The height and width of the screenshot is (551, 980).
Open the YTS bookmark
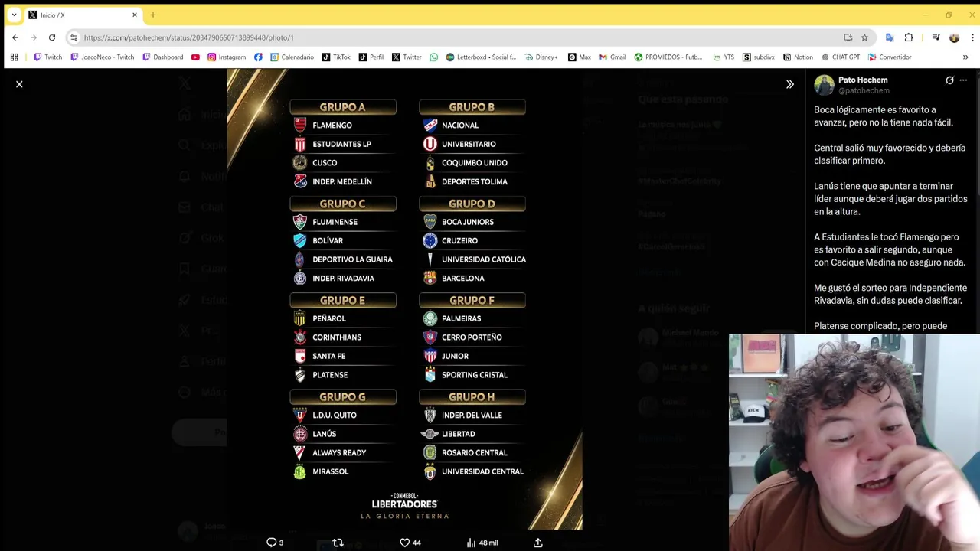pyautogui.click(x=724, y=57)
